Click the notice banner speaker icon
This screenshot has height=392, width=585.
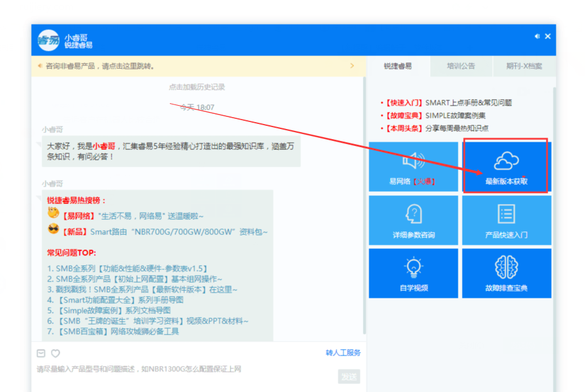40,66
